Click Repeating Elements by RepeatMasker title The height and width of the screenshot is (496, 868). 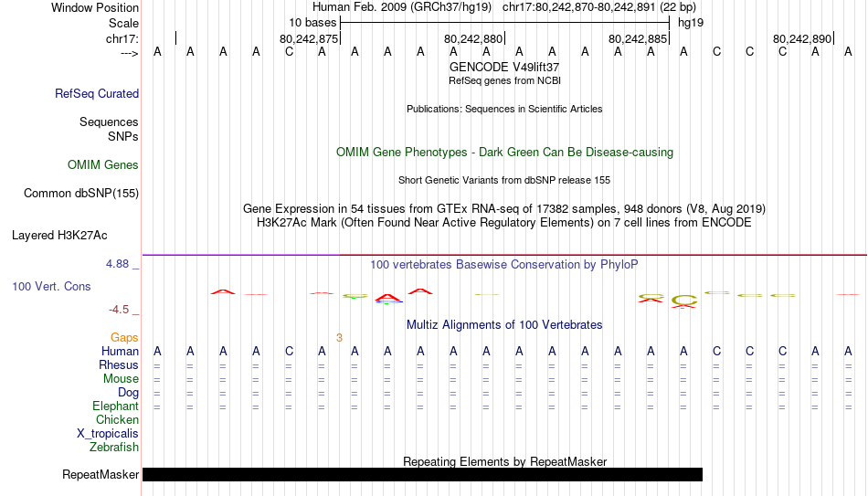tap(504, 461)
